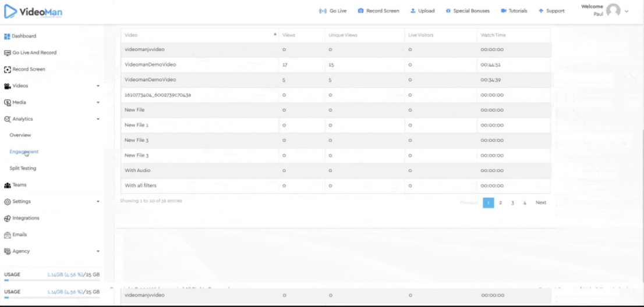Expand the Videos submenu arrow
644x307 pixels.
click(98, 86)
